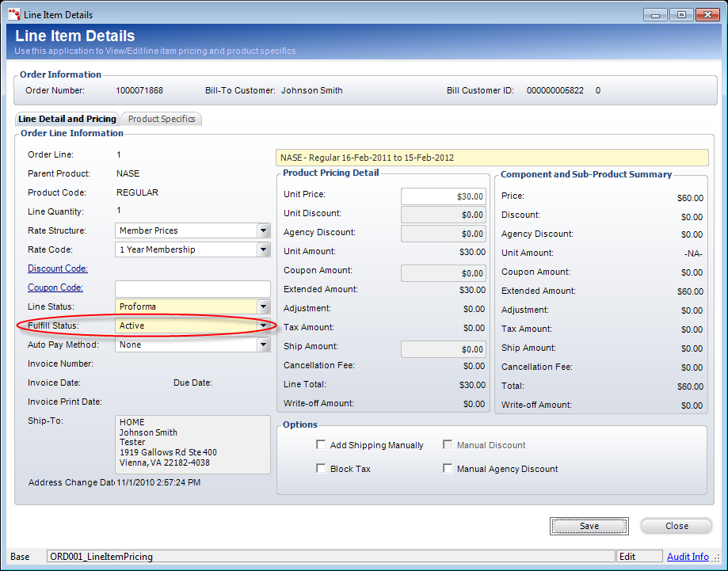This screenshot has height=571, width=728.
Task: Open the Discount Code link
Action: coord(58,268)
